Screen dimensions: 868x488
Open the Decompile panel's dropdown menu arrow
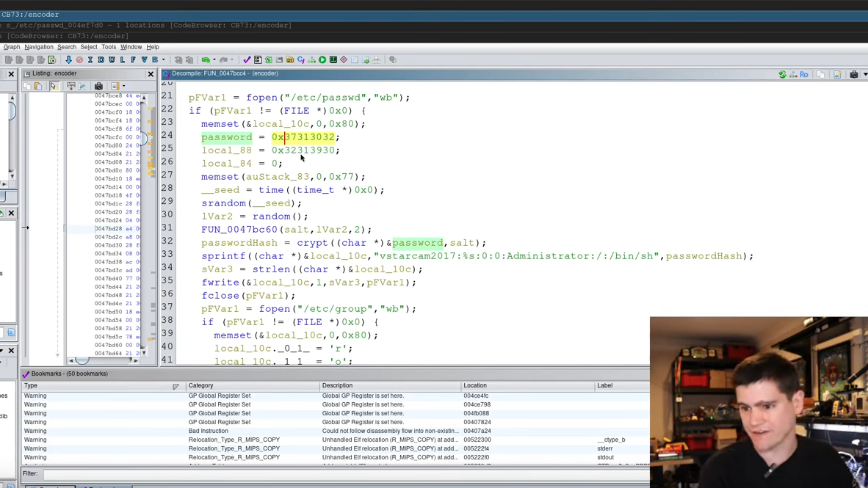864,74
